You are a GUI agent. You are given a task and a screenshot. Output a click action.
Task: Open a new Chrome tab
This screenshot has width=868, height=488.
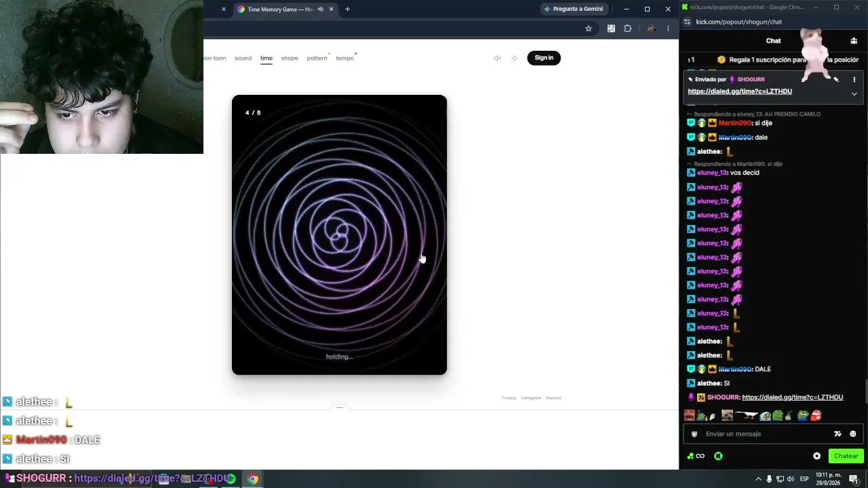[347, 9]
